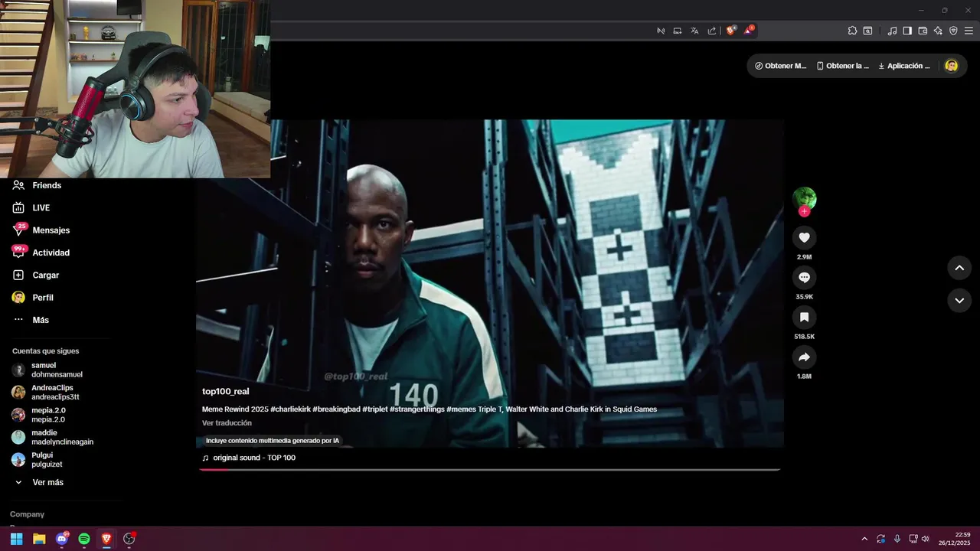This screenshot has height=551, width=980.
Task: Click the taskbar volume speaker icon
Action: 926,539
